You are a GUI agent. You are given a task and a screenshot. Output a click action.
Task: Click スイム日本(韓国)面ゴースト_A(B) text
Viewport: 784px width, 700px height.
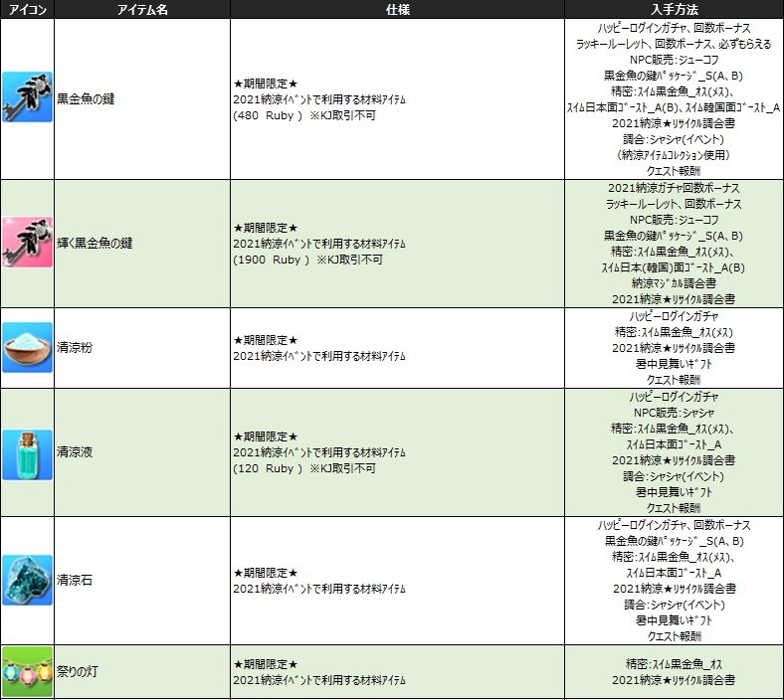(x=674, y=267)
